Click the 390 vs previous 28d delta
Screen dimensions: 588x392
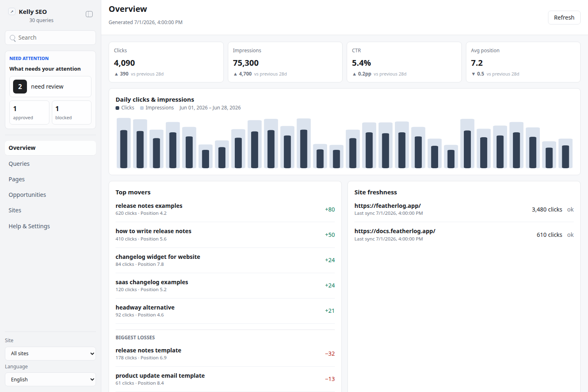coord(139,74)
